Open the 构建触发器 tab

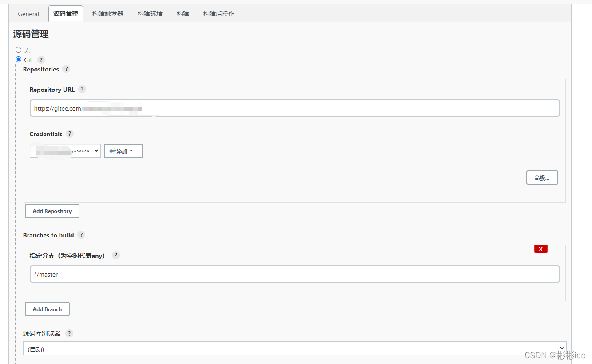pos(108,14)
